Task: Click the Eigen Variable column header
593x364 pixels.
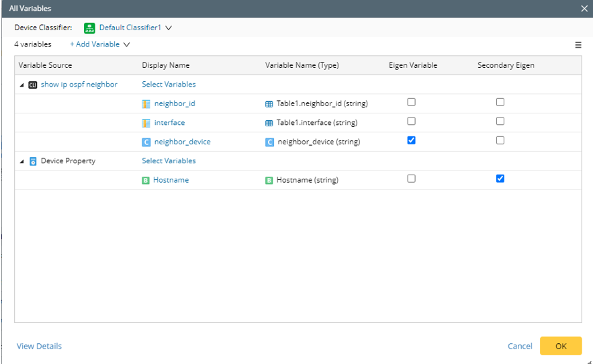Action: 412,65
